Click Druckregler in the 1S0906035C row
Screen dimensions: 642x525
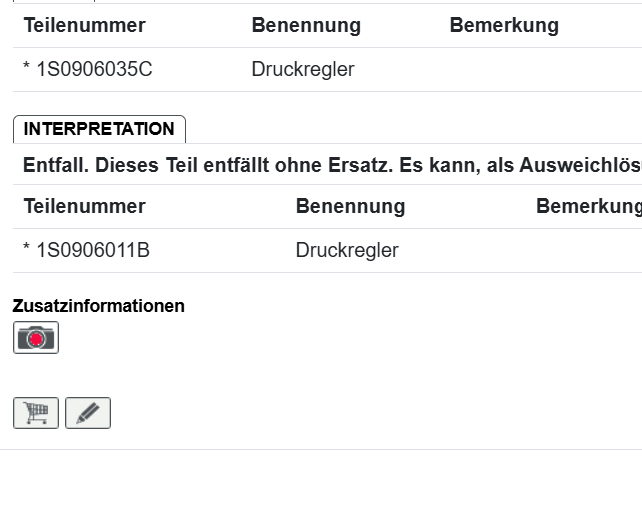pyautogui.click(x=303, y=70)
